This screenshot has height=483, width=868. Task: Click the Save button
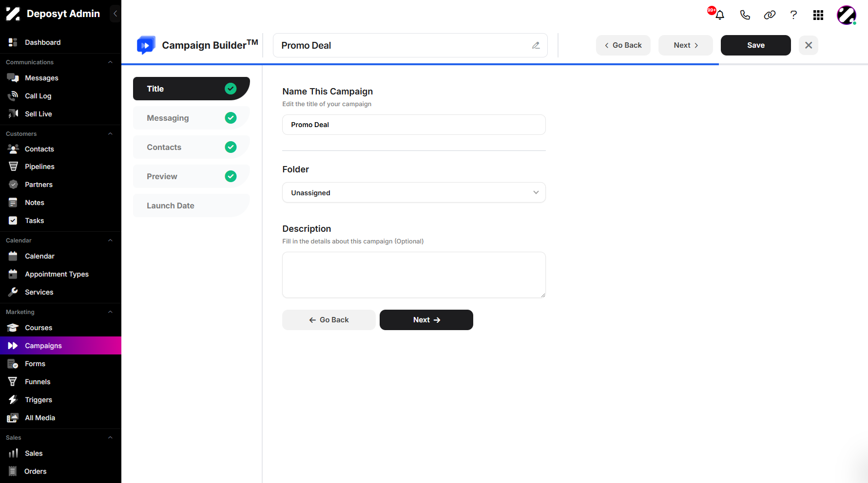pyautogui.click(x=755, y=45)
